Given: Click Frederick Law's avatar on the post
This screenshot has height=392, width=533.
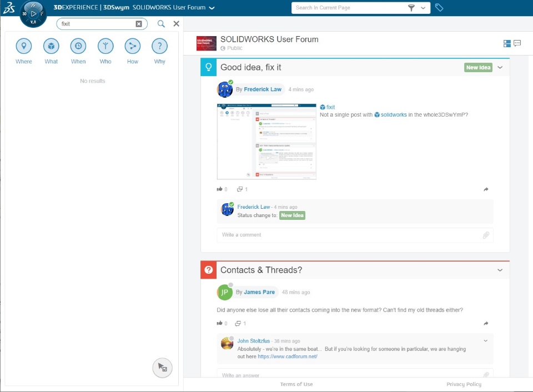Looking at the screenshot, I should pyautogui.click(x=225, y=89).
